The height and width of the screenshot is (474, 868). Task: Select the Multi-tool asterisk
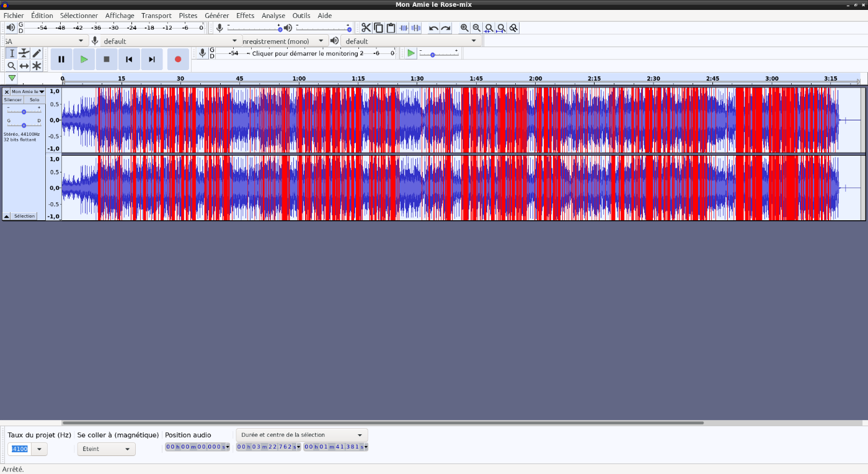point(37,66)
